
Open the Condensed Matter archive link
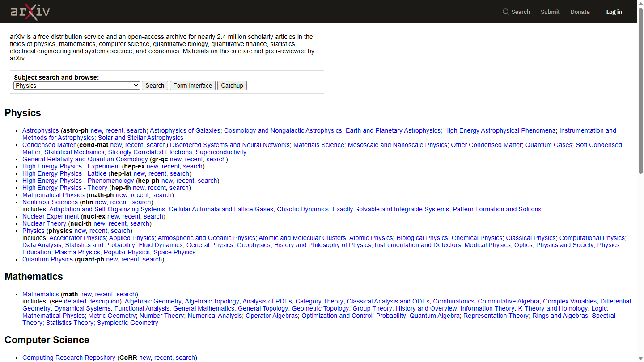click(49, 145)
